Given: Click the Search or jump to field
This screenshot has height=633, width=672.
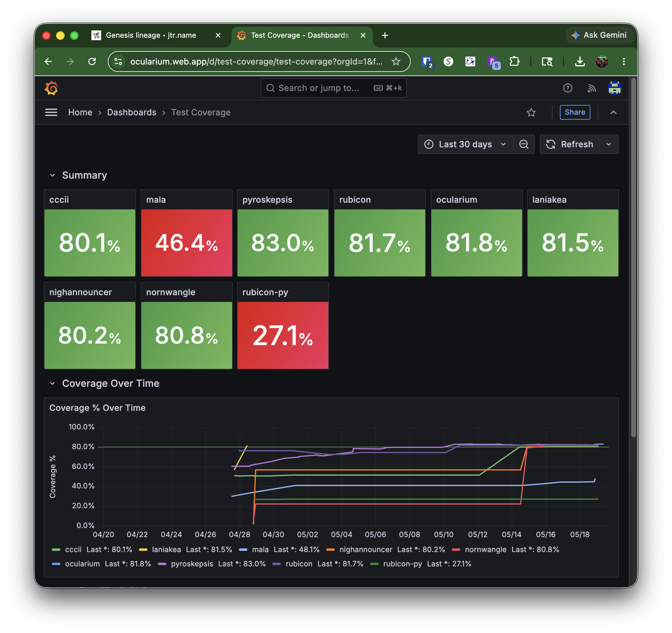Looking at the screenshot, I should click(333, 88).
